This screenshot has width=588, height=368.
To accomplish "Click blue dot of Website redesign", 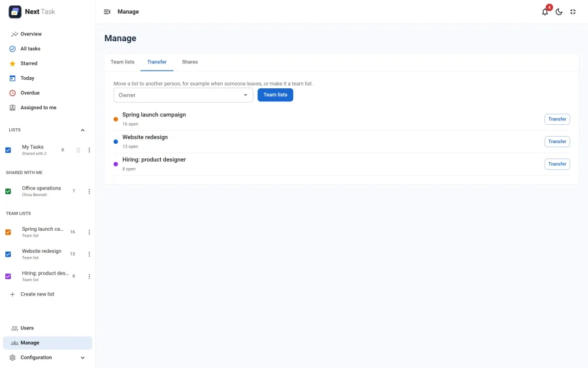I will (116, 142).
